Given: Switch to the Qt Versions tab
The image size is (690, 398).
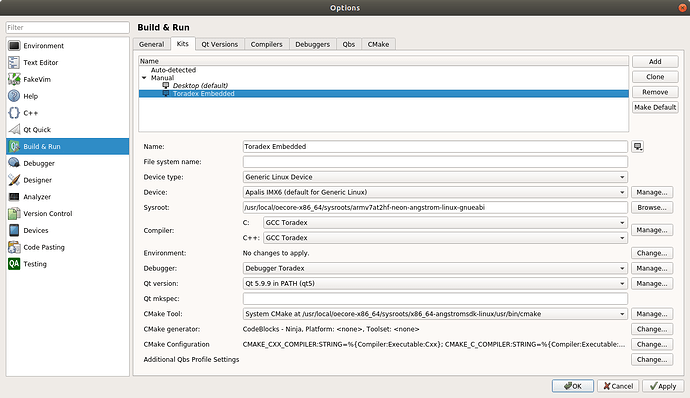Looking at the screenshot, I should click(220, 44).
